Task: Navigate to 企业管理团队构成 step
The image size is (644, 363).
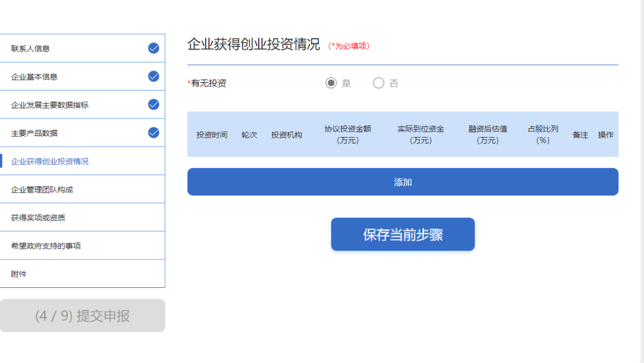Action: 42,190
